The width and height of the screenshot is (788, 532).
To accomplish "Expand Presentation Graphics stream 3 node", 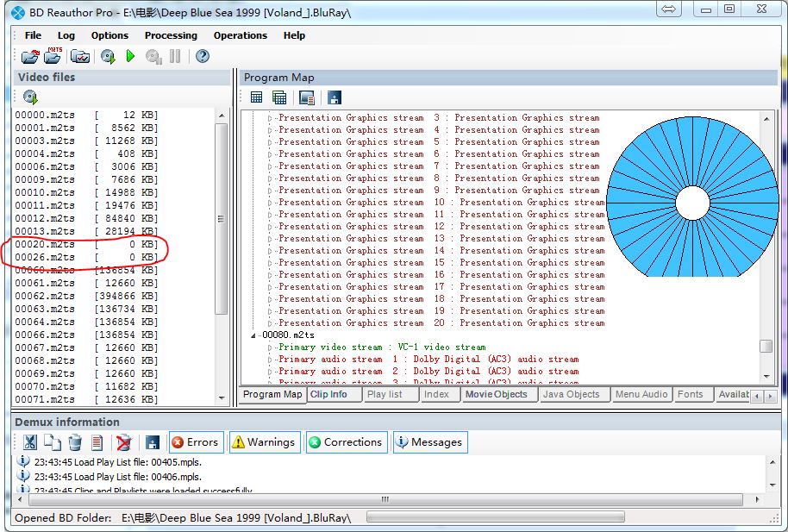I will pos(270,118).
